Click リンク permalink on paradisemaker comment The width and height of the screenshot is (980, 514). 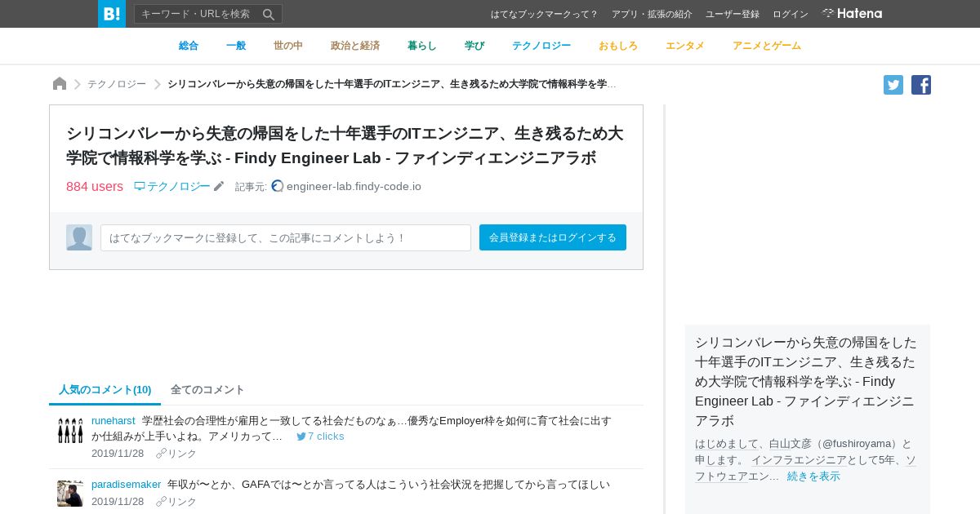176,502
